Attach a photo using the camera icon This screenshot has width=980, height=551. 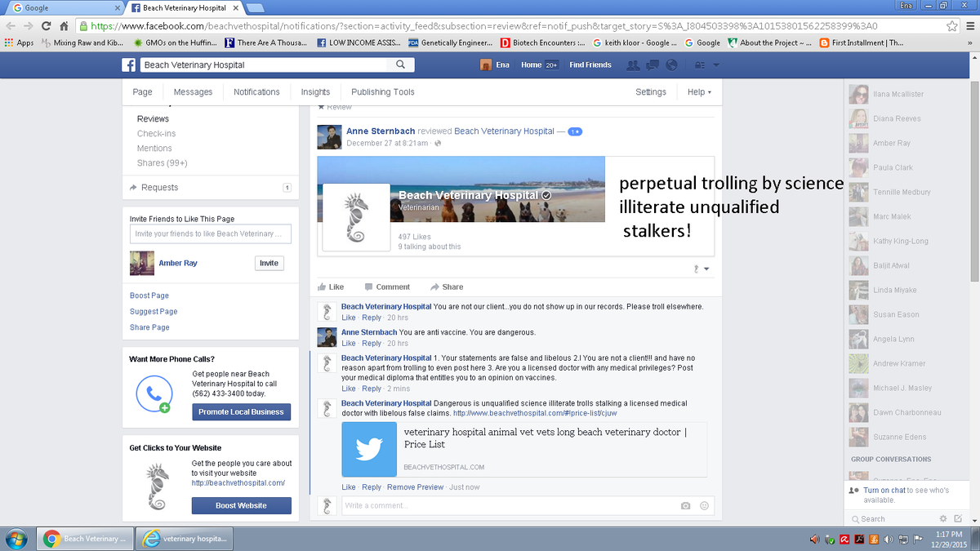tap(685, 505)
